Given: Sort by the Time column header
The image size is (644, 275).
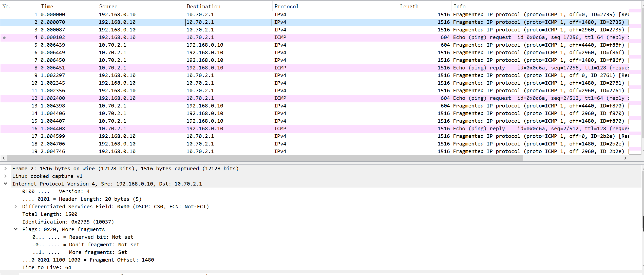Looking at the screenshot, I should 68,6.
